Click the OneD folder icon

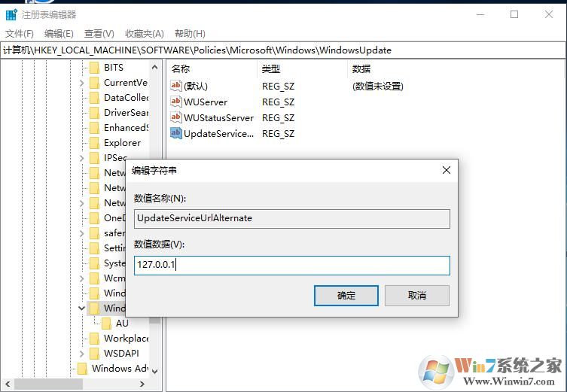click(94, 218)
